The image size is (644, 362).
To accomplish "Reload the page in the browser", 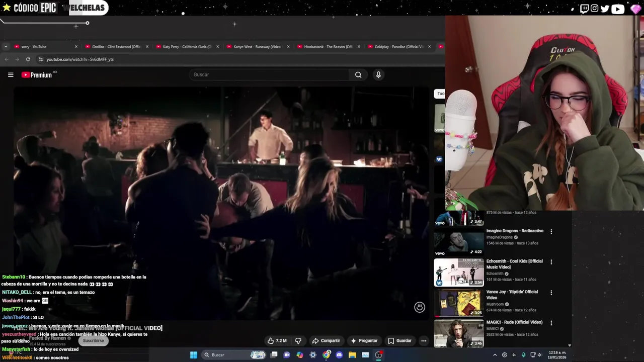I will click(28, 59).
